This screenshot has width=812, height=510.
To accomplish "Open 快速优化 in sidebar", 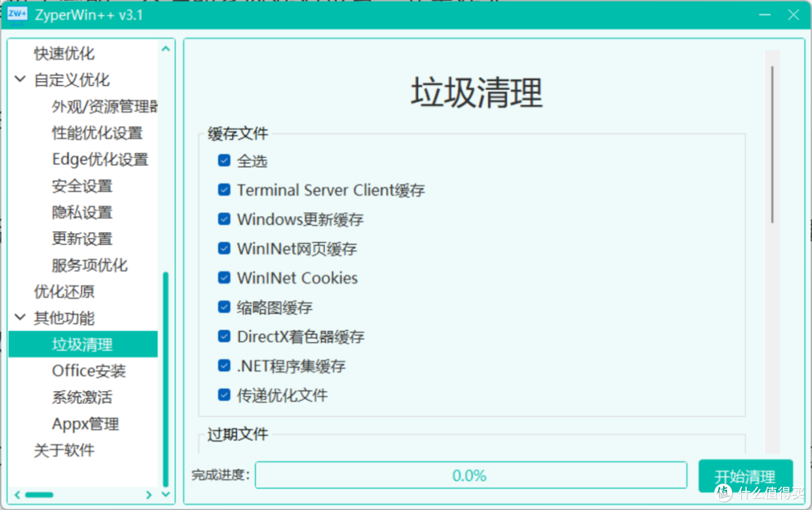I will (64, 53).
